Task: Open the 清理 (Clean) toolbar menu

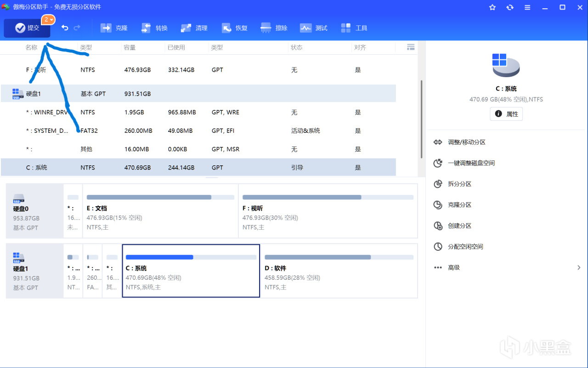Action: click(194, 28)
